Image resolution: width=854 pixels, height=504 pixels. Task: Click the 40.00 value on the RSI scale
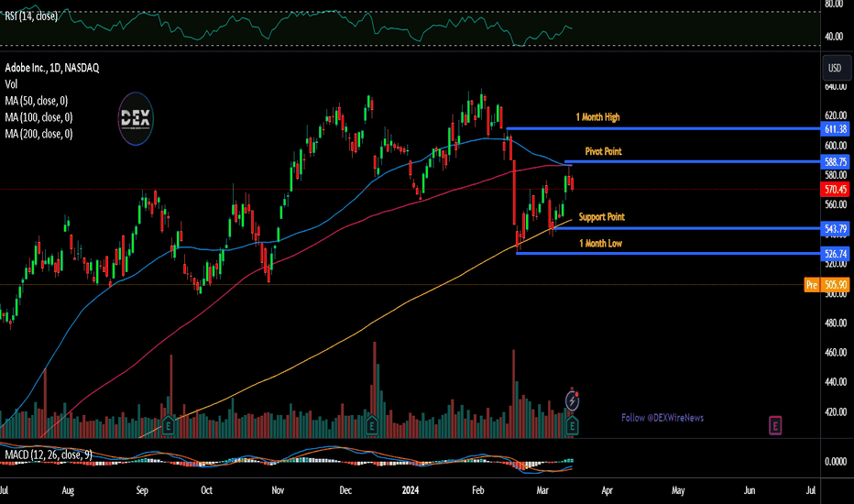click(834, 37)
